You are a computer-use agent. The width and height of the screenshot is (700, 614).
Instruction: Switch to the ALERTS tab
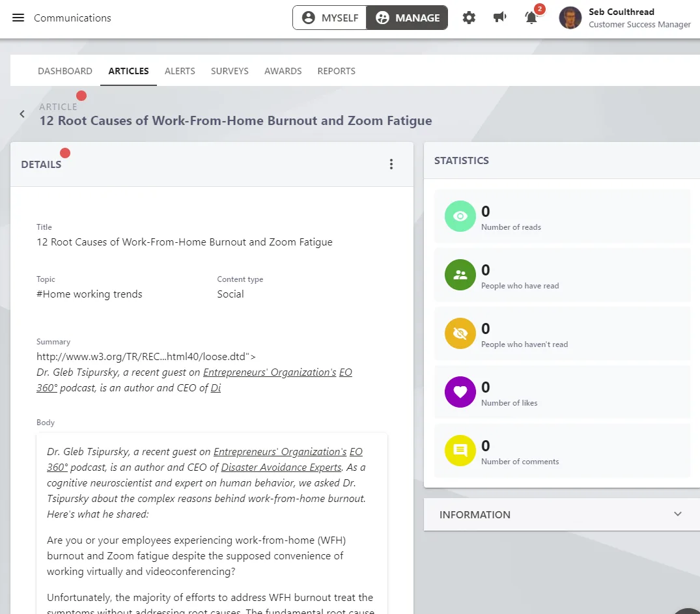point(180,71)
